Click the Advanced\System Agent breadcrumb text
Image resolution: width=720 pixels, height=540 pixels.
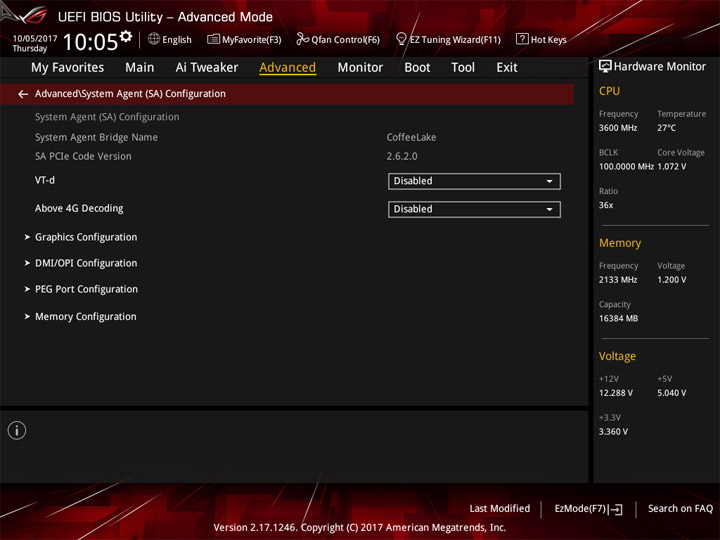pyautogui.click(x=130, y=94)
